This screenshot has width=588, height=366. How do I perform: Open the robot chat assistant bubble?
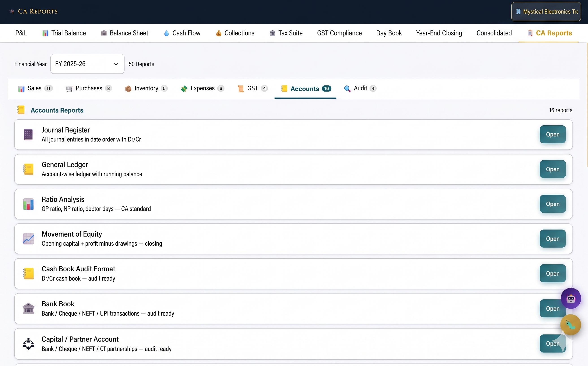(571, 298)
